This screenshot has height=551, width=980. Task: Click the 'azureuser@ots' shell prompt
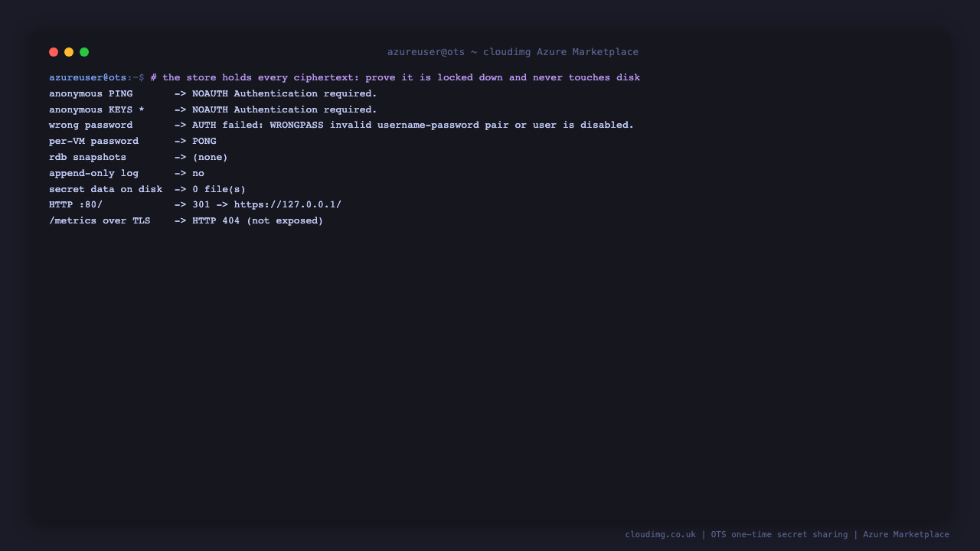[88, 77]
